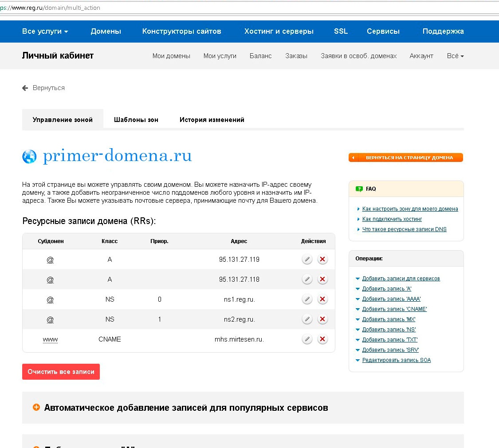The image size is (499, 448).
Task: Open Хостинг и серверы menu item
Action: (x=279, y=31)
